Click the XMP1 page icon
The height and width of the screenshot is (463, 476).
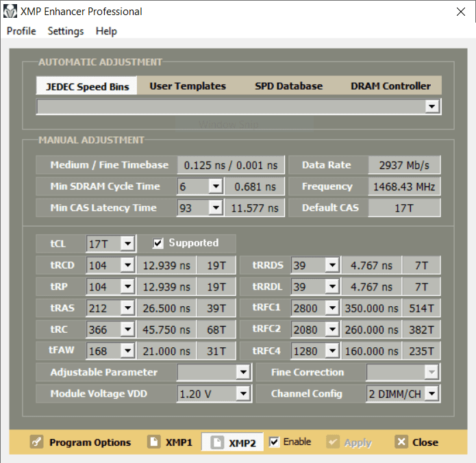point(154,442)
